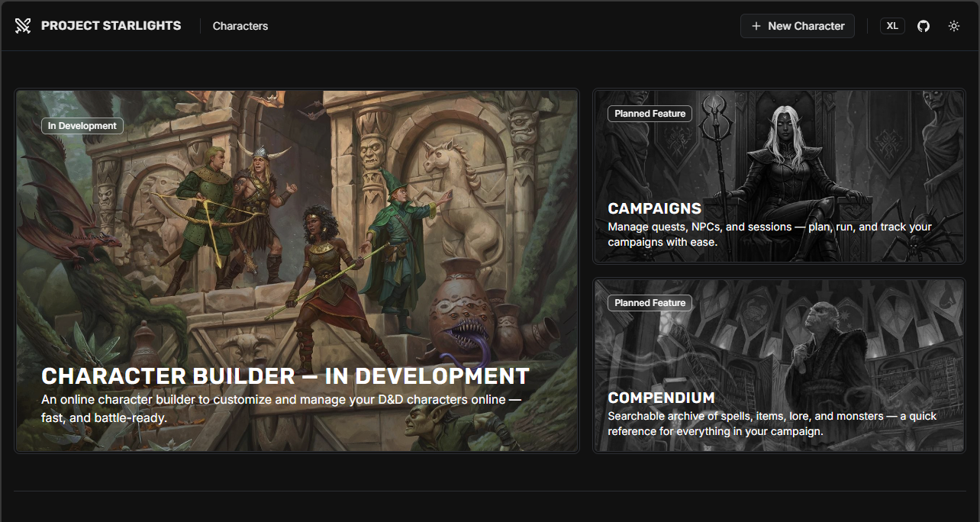The height and width of the screenshot is (522, 980).
Task: Click the In Development badge
Action: point(82,126)
